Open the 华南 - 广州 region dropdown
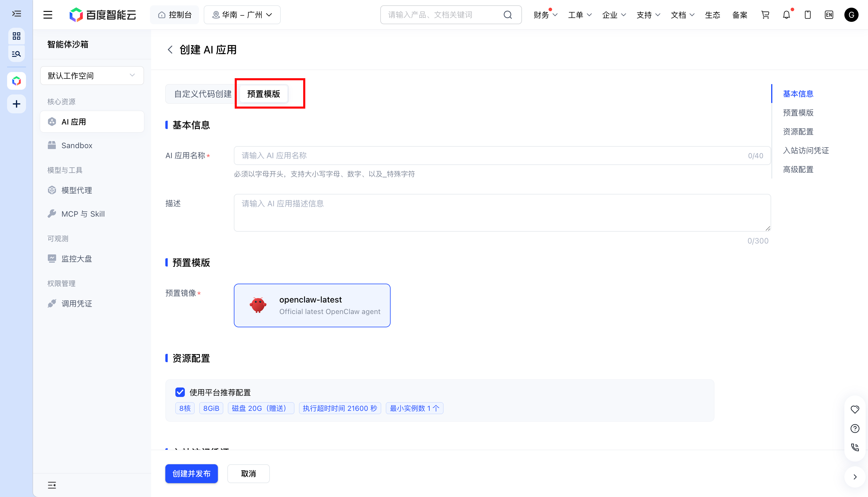Viewport: 868px width, 497px height. (x=242, y=15)
